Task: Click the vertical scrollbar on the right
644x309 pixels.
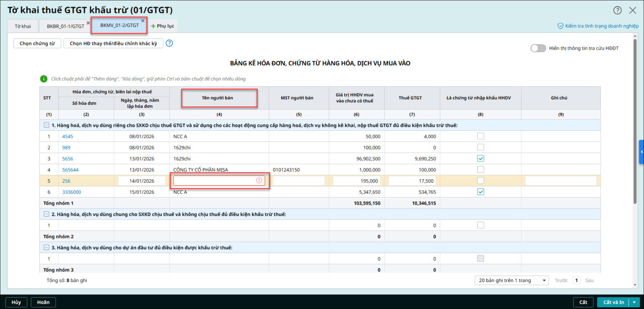Action: coord(635,121)
